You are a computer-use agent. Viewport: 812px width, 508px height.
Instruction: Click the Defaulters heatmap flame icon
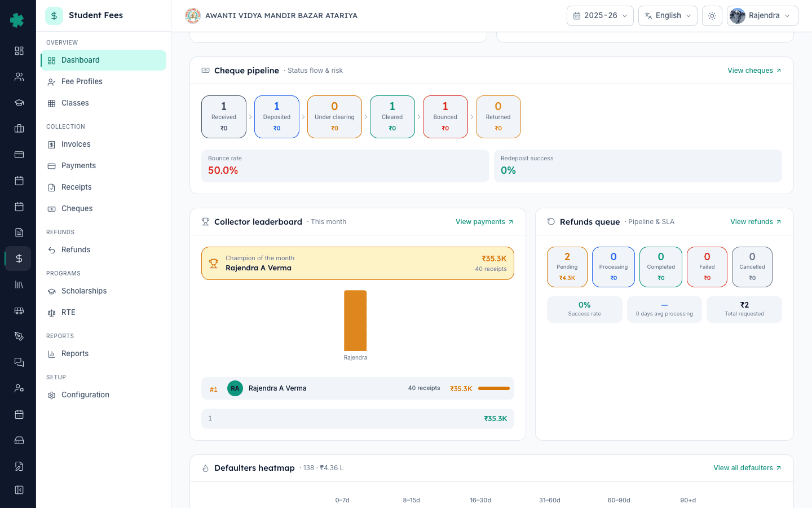pyautogui.click(x=205, y=468)
